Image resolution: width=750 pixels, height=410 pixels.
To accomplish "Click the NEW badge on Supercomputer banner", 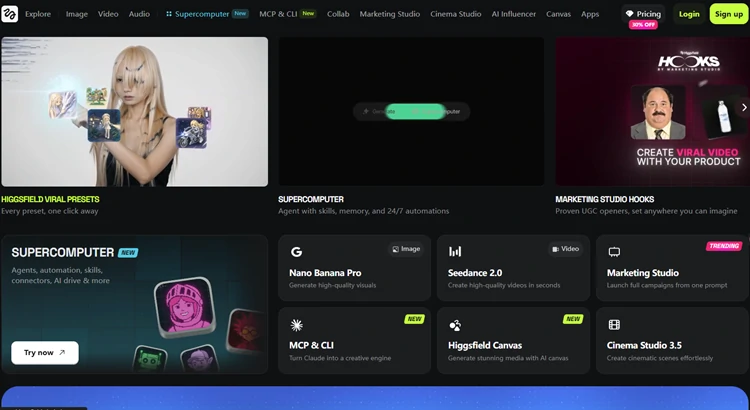I will click(x=128, y=253).
